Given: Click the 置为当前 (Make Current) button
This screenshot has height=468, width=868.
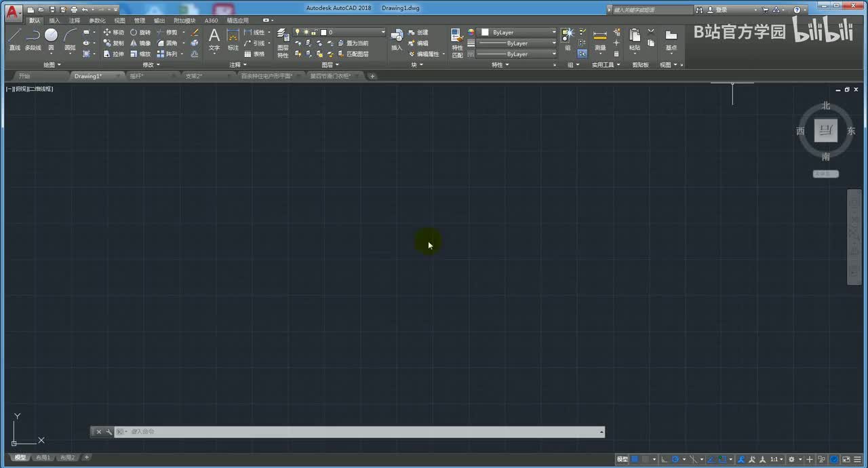Looking at the screenshot, I should 353,43.
